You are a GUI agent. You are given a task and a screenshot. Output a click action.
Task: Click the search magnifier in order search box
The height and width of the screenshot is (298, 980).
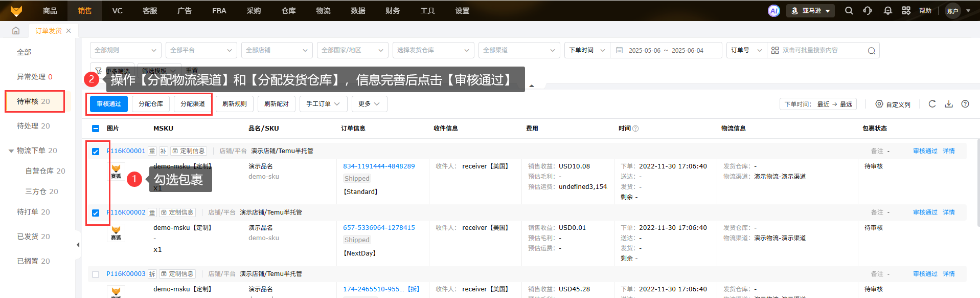tap(872, 51)
